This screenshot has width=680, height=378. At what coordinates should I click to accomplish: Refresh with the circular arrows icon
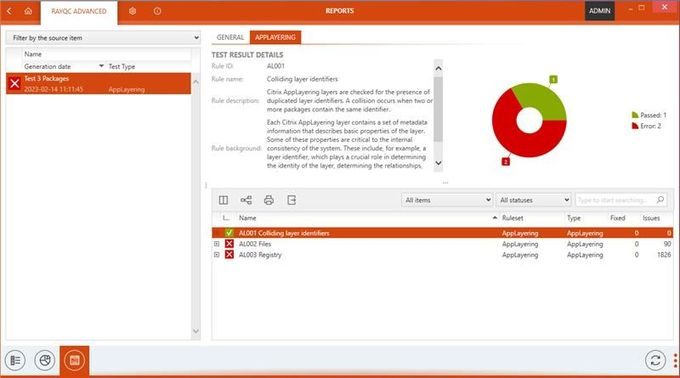tap(655, 360)
